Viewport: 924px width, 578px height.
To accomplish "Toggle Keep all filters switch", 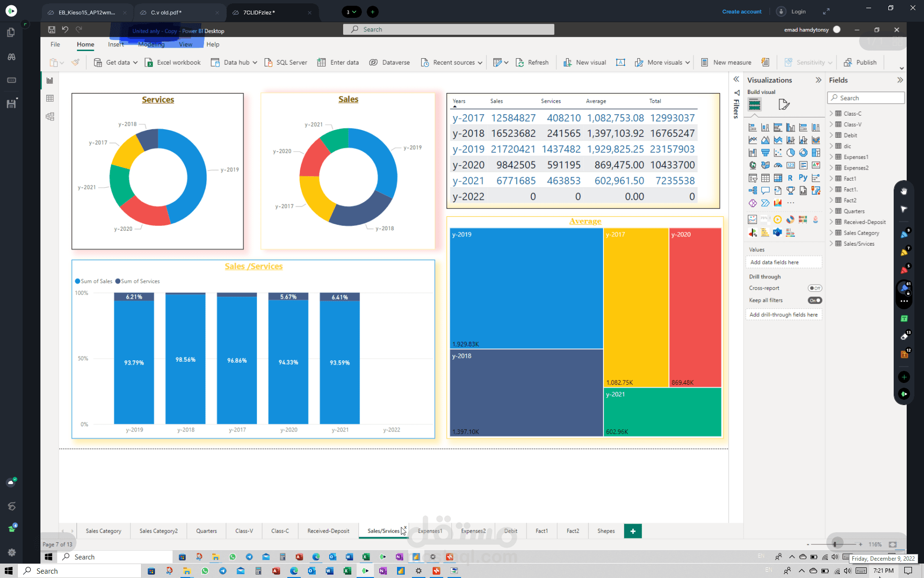I will (815, 300).
